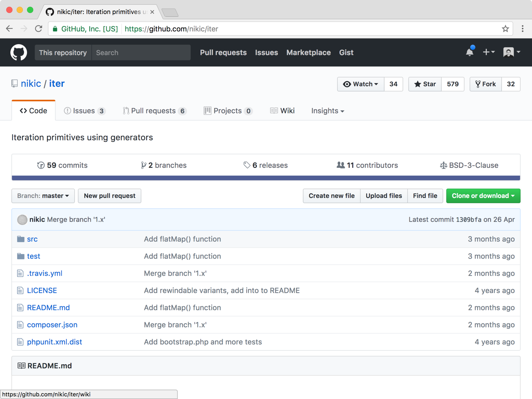Expand Clone or download options
Viewport: 532px width, 399px height.
point(483,196)
